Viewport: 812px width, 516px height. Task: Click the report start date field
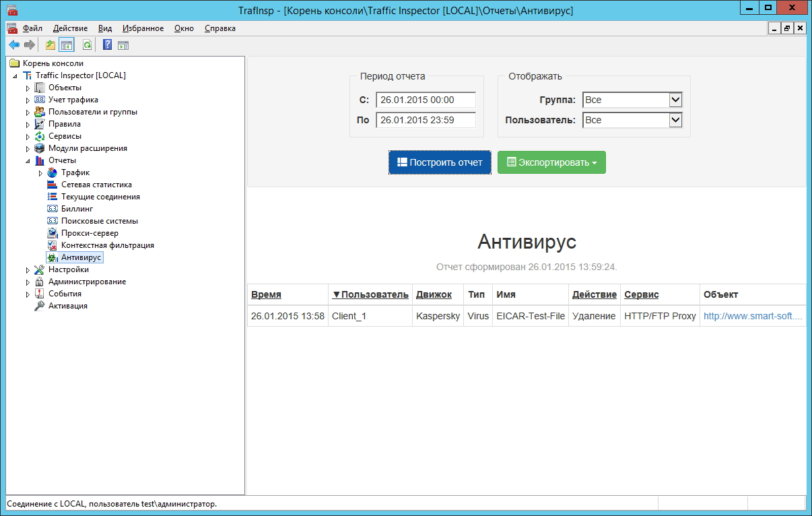(x=426, y=100)
